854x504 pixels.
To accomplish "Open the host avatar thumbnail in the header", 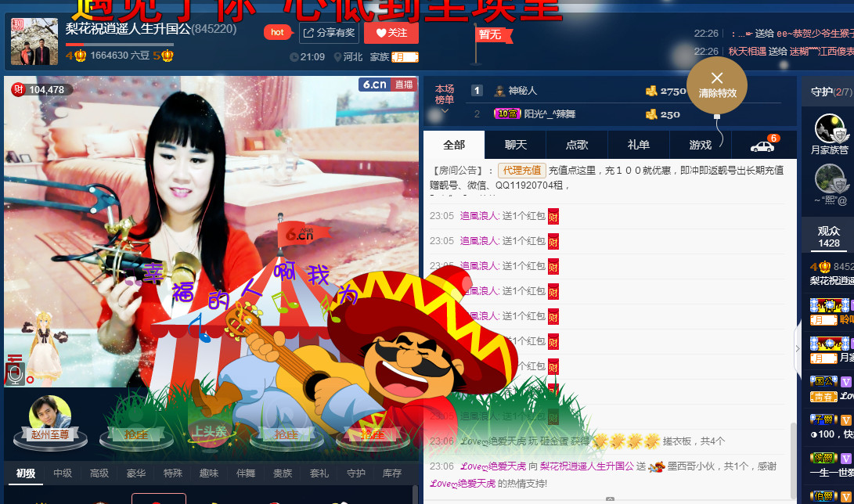I will (x=34, y=41).
